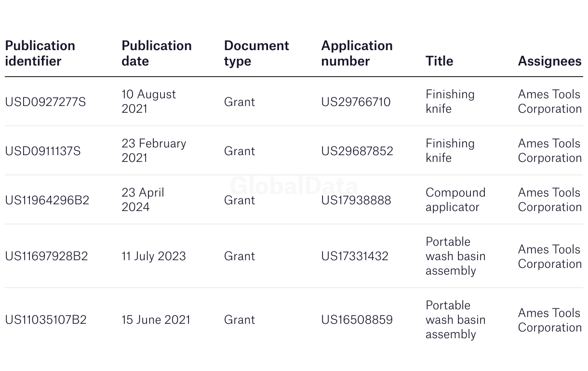Click the 11 July 2023 date cell

tap(153, 256)
